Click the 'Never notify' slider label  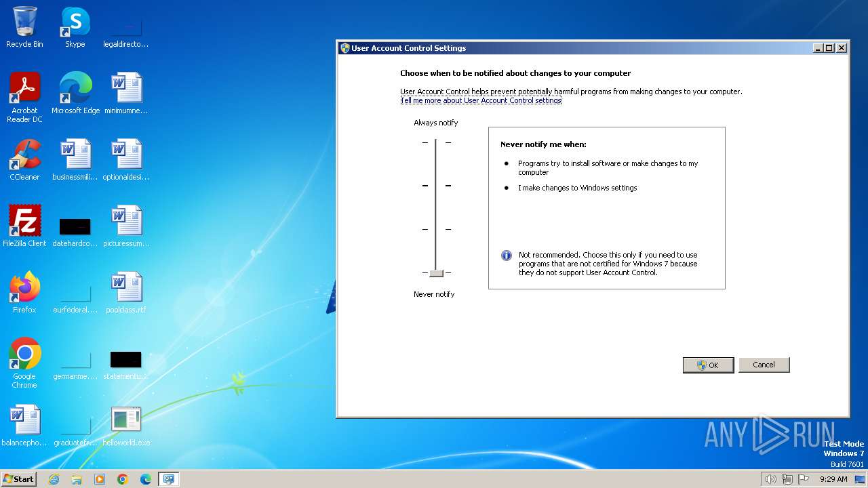coord(434,294)
